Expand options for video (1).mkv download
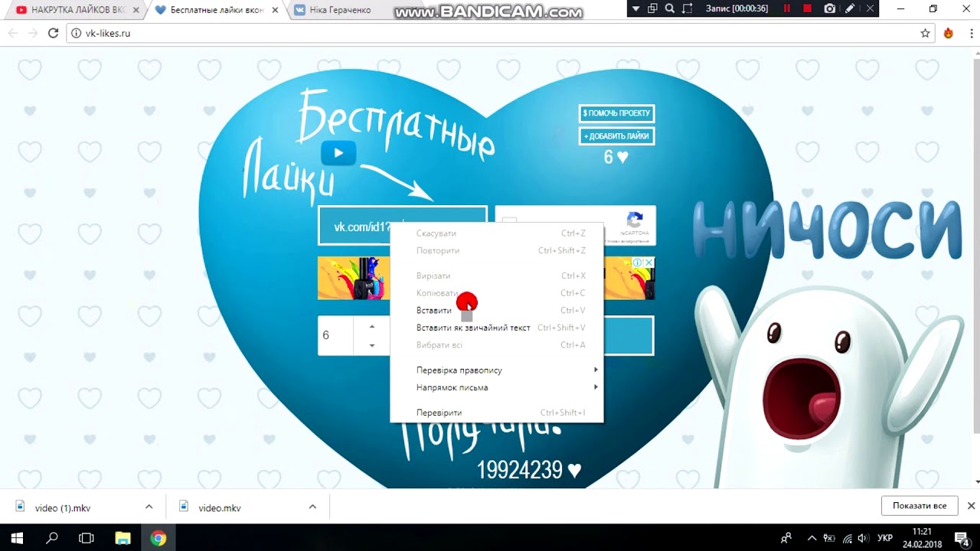Image resolution: width=980 pixels, height=551 pixels. pyautogui.click(x=149, y=507)
